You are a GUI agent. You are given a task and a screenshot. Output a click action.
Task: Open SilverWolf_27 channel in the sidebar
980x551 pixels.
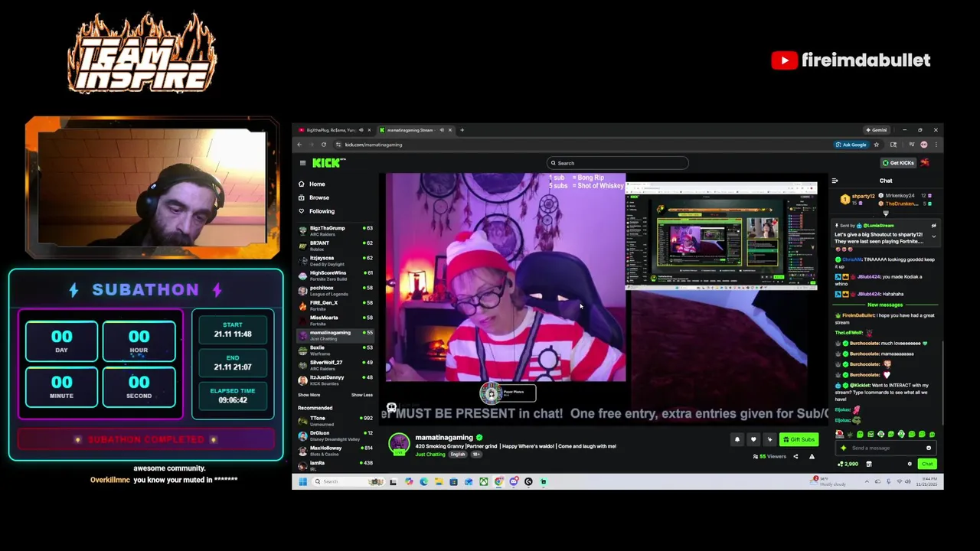(335, 364)
